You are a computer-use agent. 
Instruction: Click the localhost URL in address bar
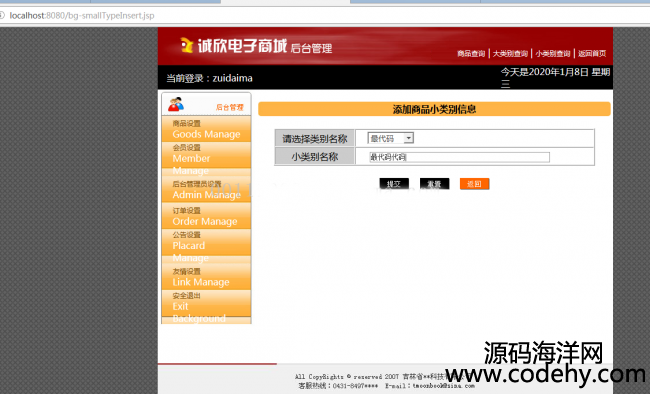pos(82,16)
